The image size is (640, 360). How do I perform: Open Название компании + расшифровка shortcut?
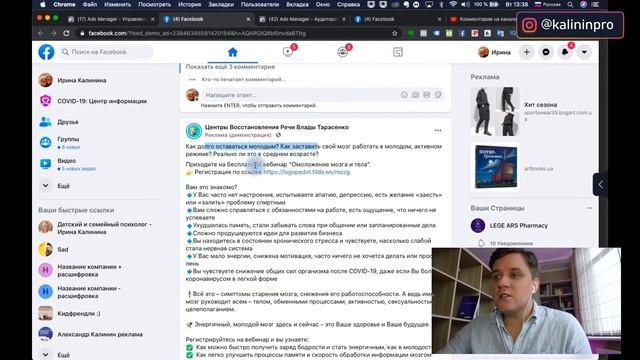89,270
